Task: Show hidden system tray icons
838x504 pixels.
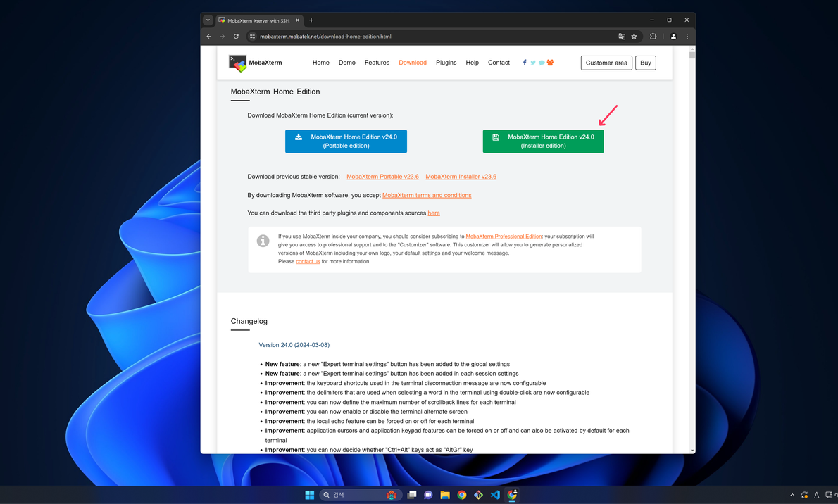Action: pos(792,495)
